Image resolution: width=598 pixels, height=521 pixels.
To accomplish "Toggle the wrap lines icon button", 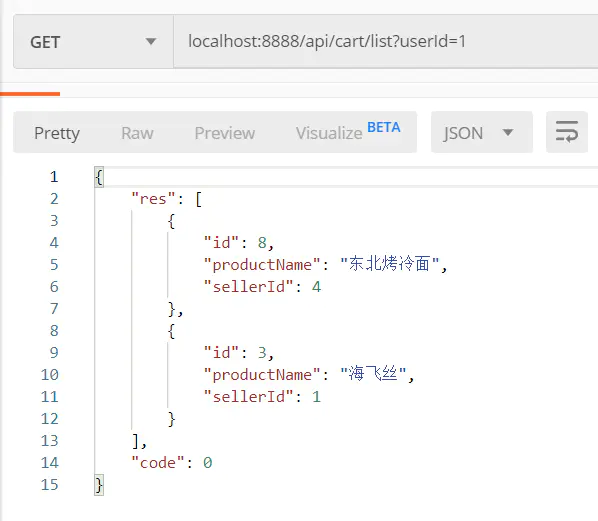I will (x=567, y=132).
